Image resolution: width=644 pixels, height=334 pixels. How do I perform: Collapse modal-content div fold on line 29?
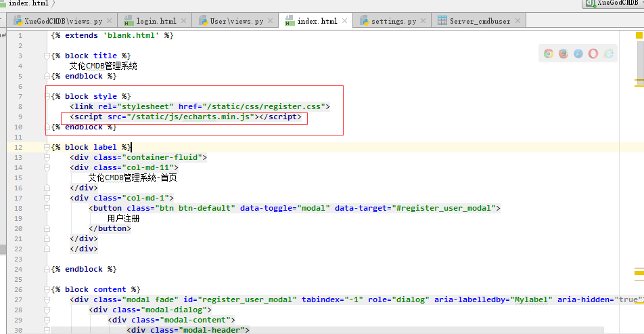click(47, 320)
